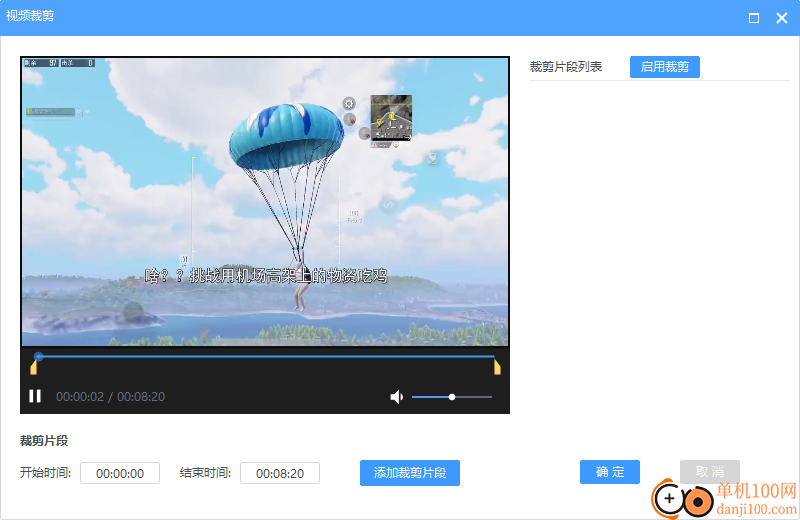Seek along the video progress bar
Viewport: 800px width, 520px height.
click(x=265, y=356)
